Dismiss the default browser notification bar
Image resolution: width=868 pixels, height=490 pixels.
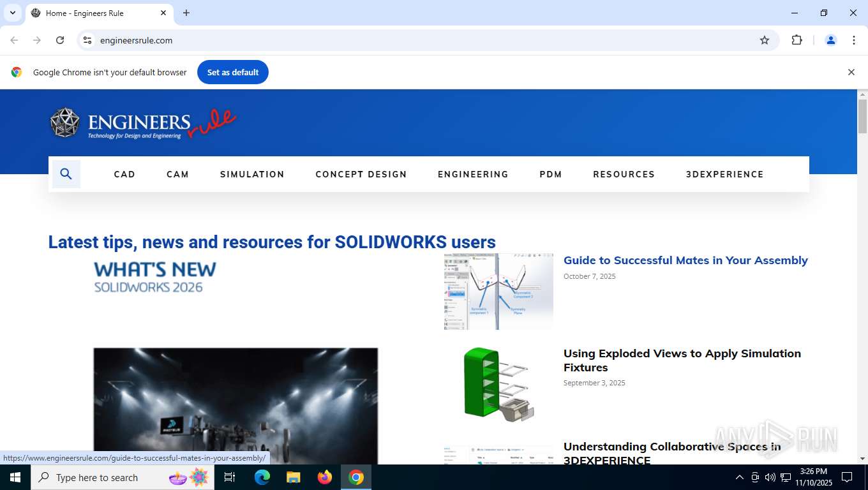click(x=851, y=72)
